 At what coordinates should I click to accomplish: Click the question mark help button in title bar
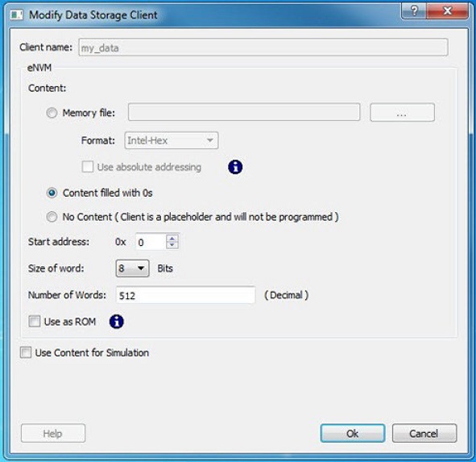coord(414,11)
